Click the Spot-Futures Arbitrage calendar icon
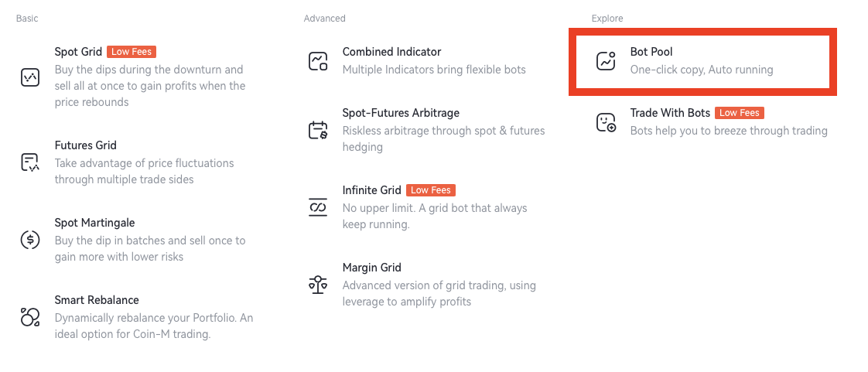 [x=318, y=130]
